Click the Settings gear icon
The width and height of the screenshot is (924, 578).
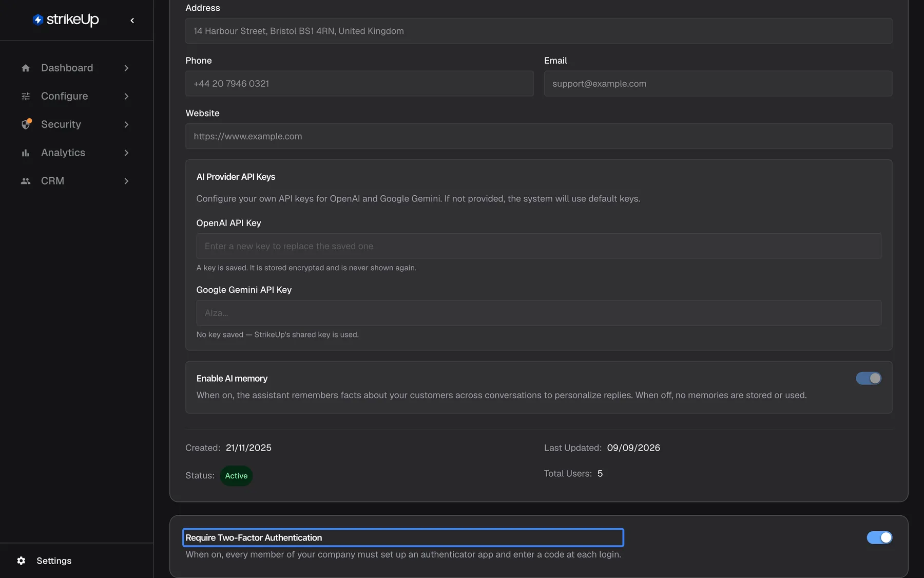pyautogui.click(x=21, y=561)
